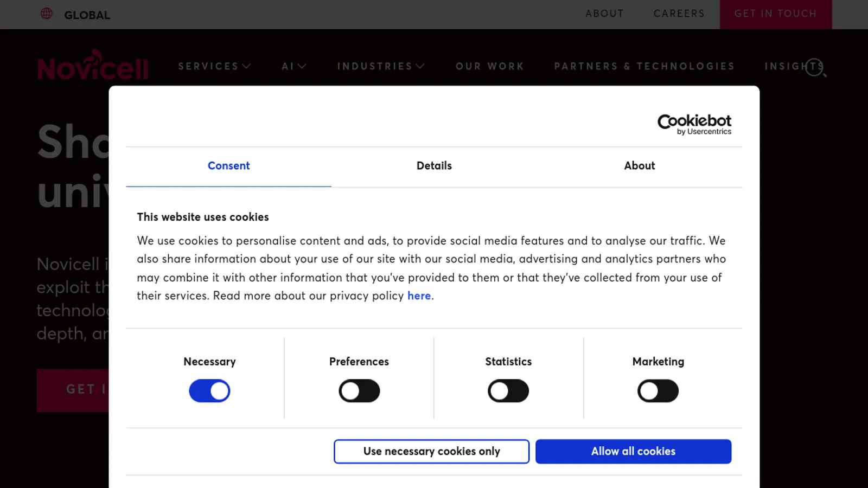Select the GLOBAL region label

[x=87, y=15]
